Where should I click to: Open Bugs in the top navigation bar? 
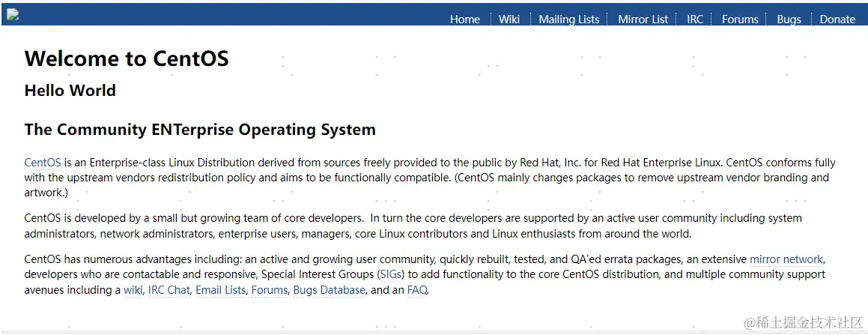[789, 19]
